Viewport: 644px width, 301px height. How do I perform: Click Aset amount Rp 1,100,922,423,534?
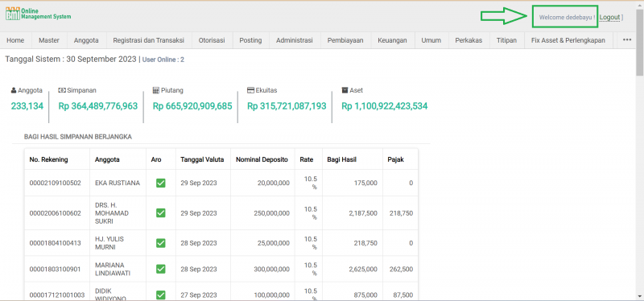[x=385, y=106]
